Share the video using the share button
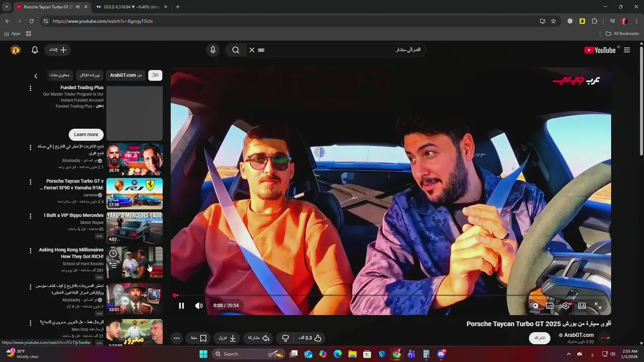644x362 pixels. [x=259, y=338]
